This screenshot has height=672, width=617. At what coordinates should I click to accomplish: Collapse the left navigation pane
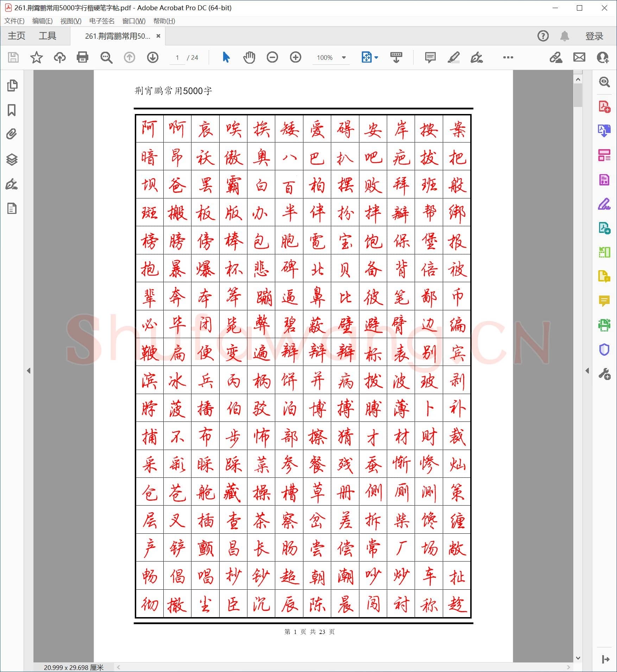(29, 370)
